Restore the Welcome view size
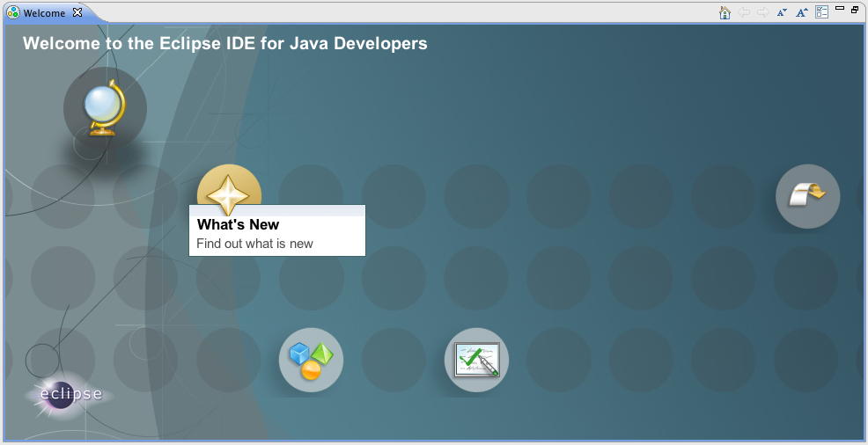 tap(855, 9)
